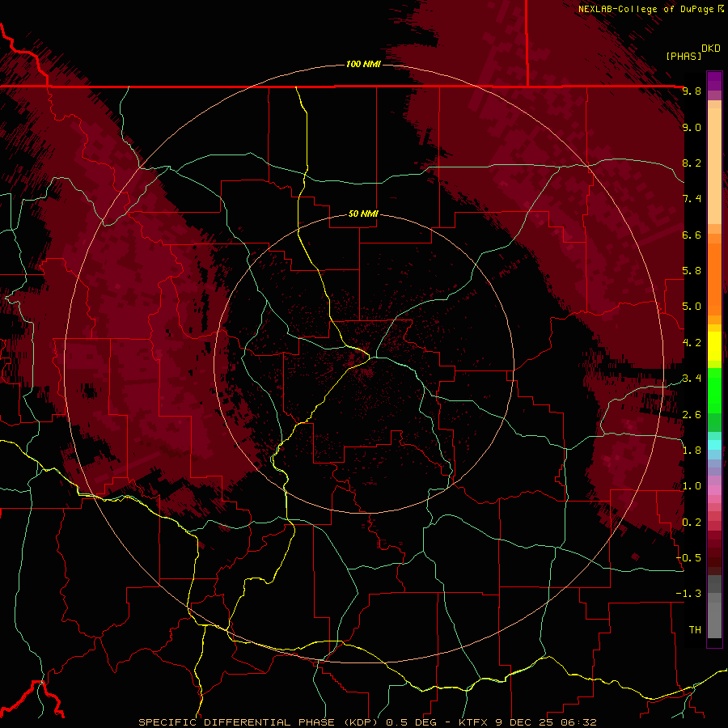Click the 1.8 value on color scale
Image resolution: width=728 pixels, height=728 pixels.
pos(692,451)
